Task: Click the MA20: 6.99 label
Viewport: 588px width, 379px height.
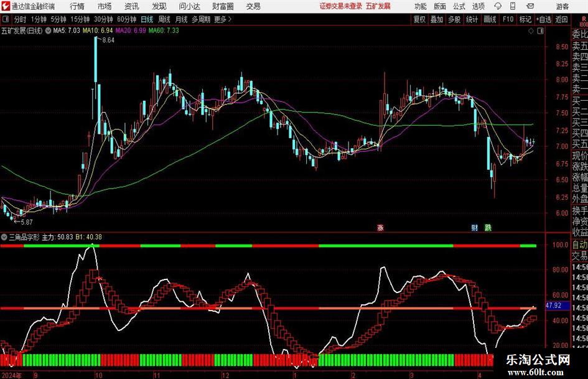Action: click(131, 30)
